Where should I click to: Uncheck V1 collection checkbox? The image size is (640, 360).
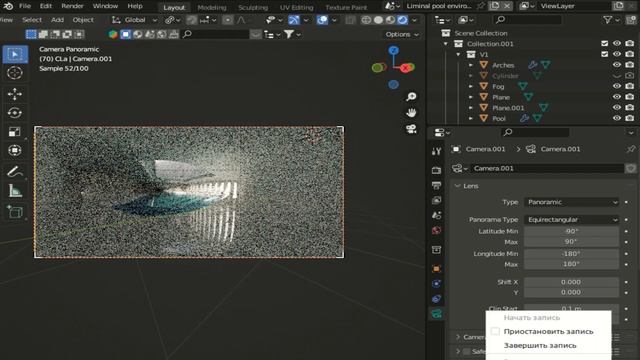[x=604, y=54]
